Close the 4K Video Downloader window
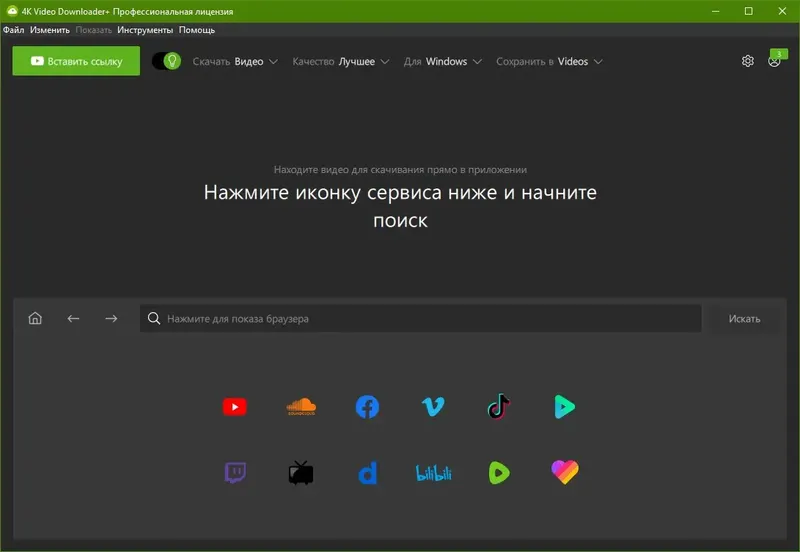 click(782, 11)
